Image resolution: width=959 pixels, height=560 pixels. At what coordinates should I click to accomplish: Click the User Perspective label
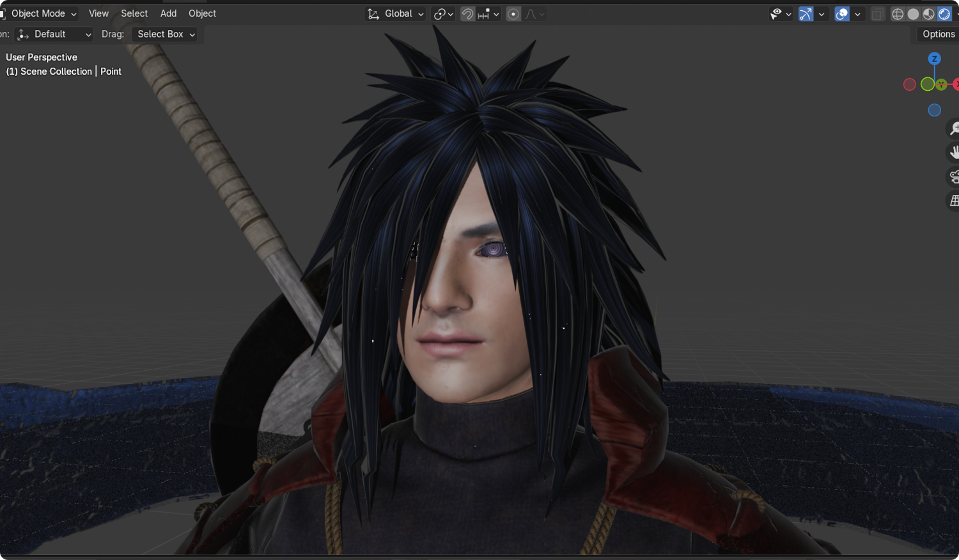click(42, 57)
